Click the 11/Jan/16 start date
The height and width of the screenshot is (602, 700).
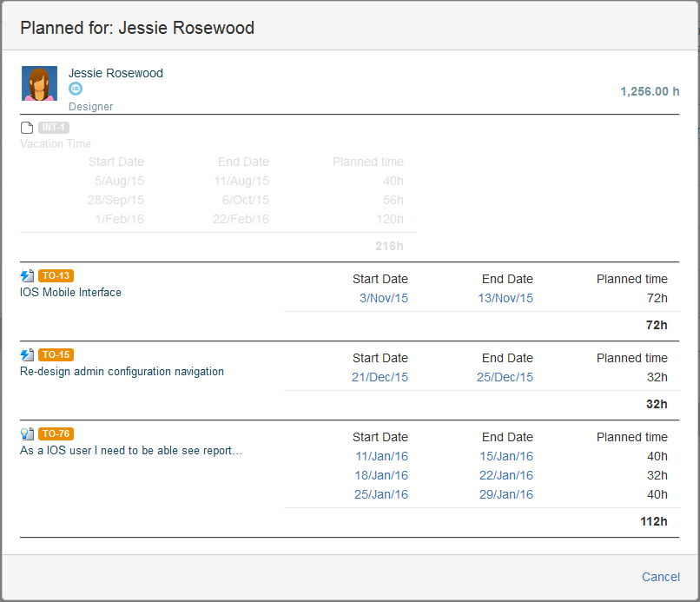381,457
